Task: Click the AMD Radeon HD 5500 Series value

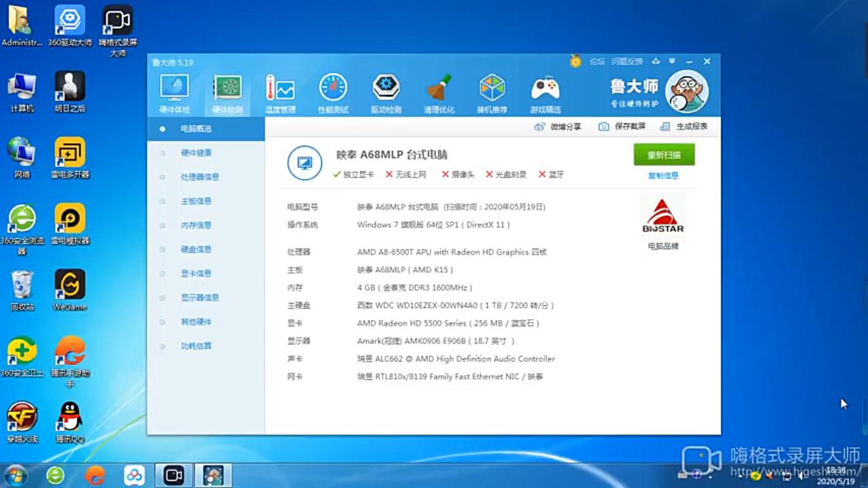Action: pyautogui.click(x=448, y=323)
